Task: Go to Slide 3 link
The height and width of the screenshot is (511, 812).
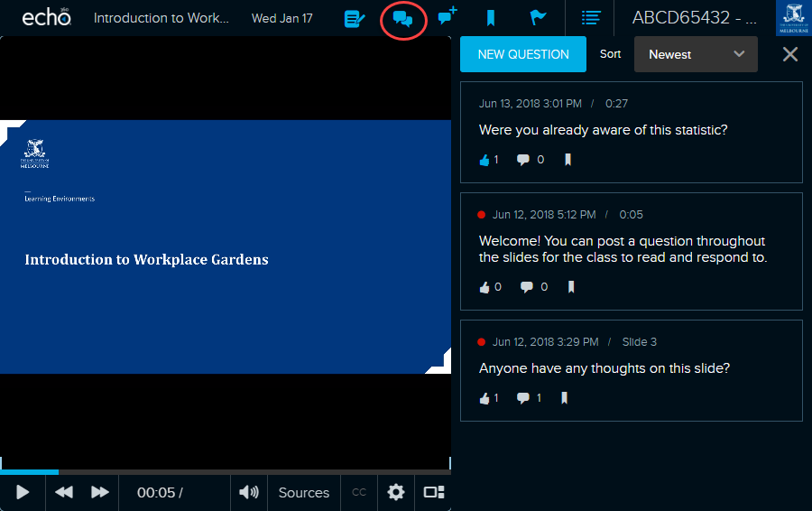Action: [x=639, y=342]
